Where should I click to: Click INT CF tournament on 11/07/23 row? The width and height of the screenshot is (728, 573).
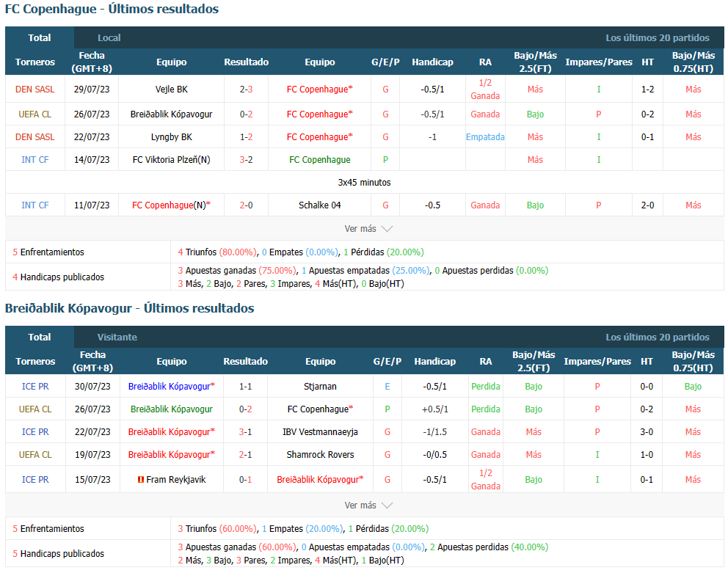34,205
